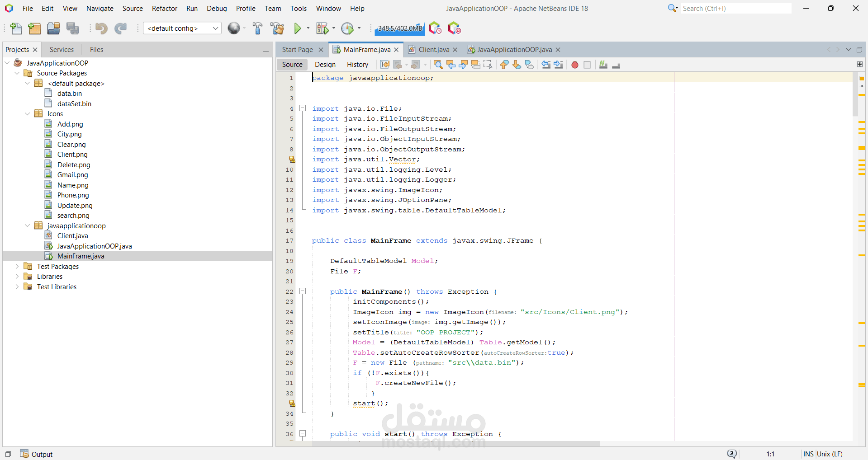Image resolution: width=868 pixels, height=460 pixels.
Task: Click the Debug Project icon
Action: 322,28
